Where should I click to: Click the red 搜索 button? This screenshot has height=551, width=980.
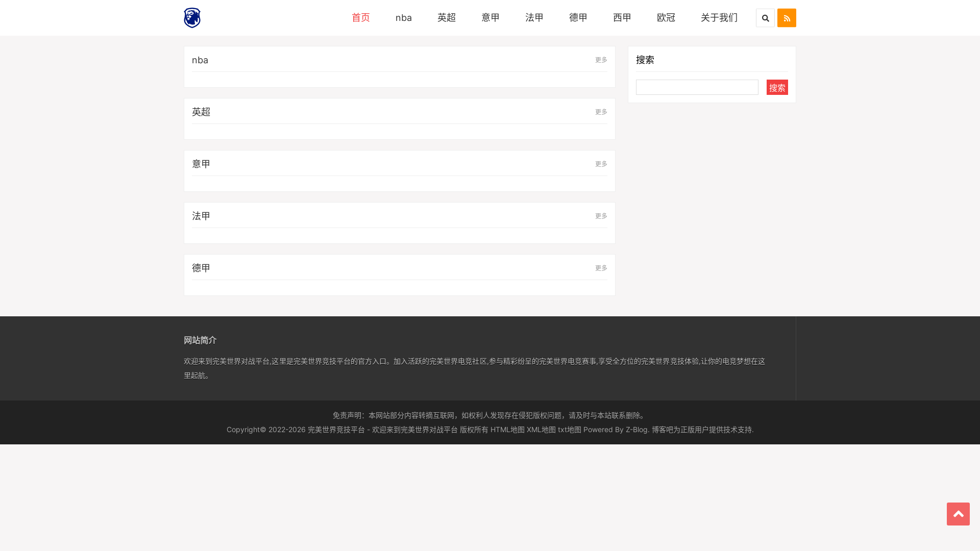tap(777, 87)
